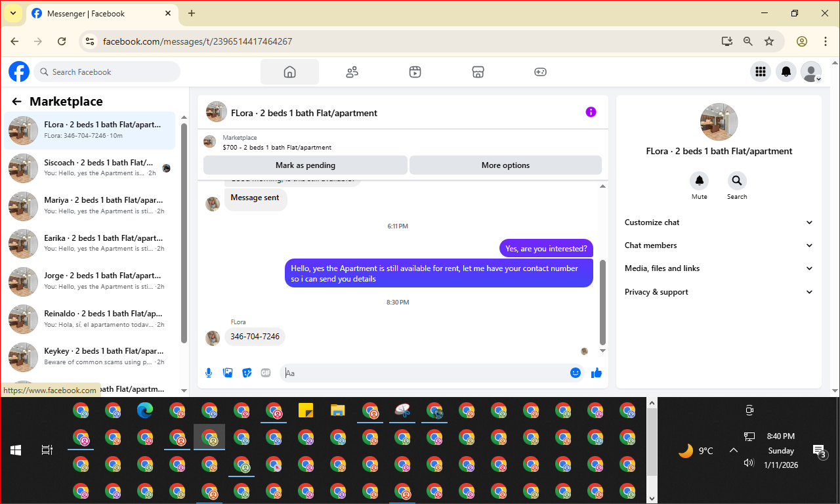Click the zoom magnifier icon in address bar
Screen dimensions: 840x504
coord(747,41)
